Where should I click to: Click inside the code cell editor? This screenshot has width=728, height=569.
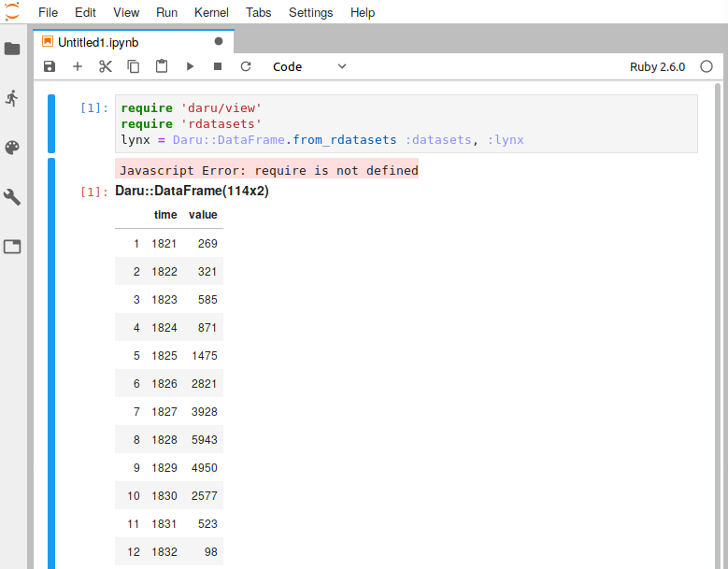click(x=405, y=123)
